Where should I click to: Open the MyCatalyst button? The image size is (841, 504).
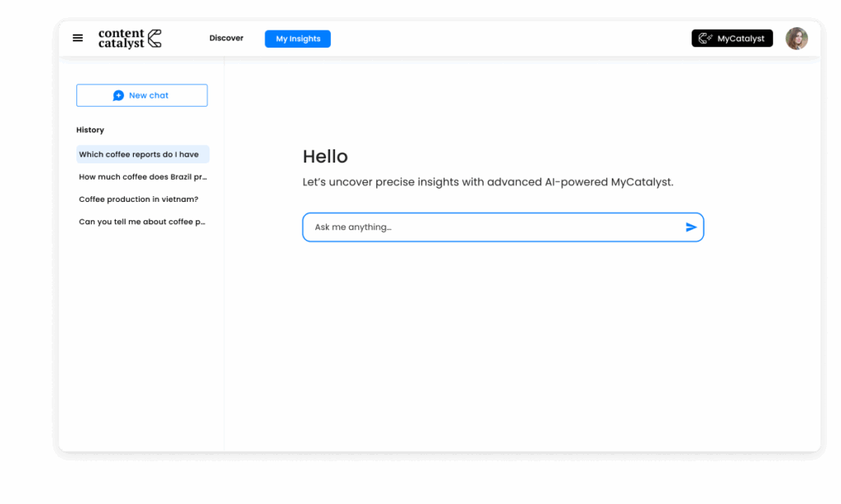(x=732, y=39)
